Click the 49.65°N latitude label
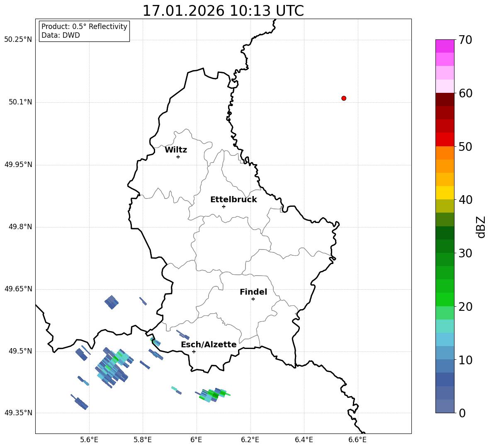Image resolution: width=491 pixels, height=448 pixels. 18,288
